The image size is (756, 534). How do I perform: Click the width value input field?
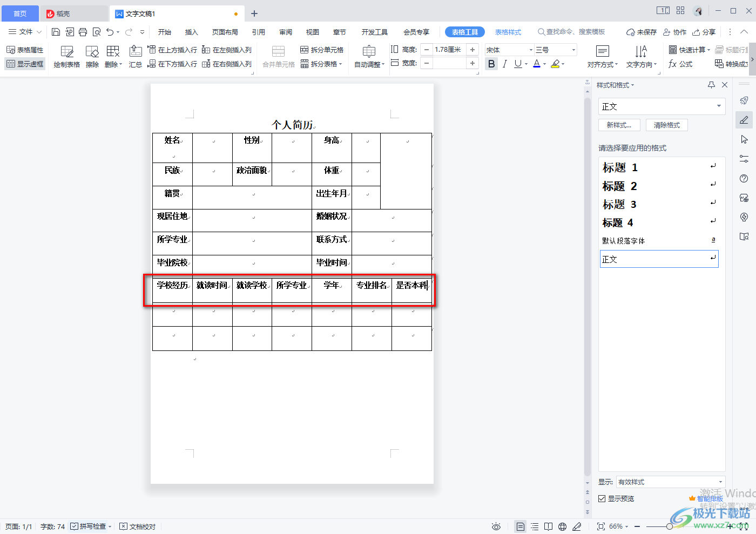(x=450, y=64)
